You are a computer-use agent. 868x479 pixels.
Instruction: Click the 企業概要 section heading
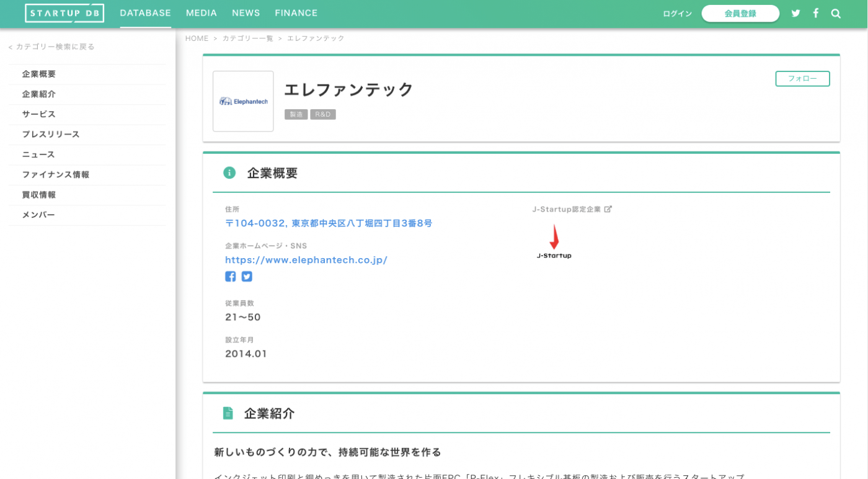(272, 173)
